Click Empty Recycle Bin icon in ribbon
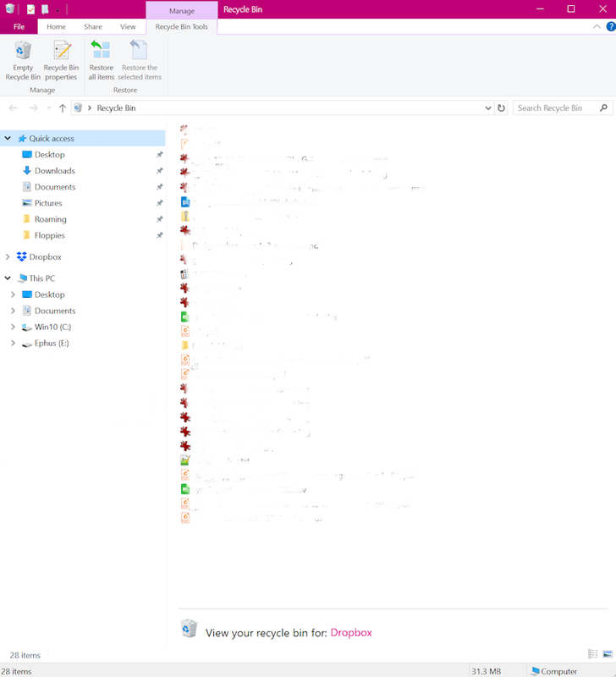Screen dimensions: 616x677 pos(23,50)
